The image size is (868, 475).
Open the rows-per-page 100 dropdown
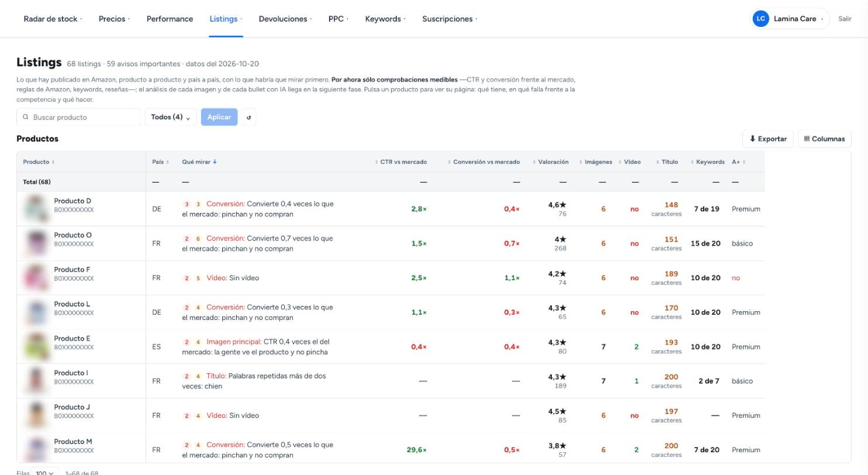(x=45, y=473)
